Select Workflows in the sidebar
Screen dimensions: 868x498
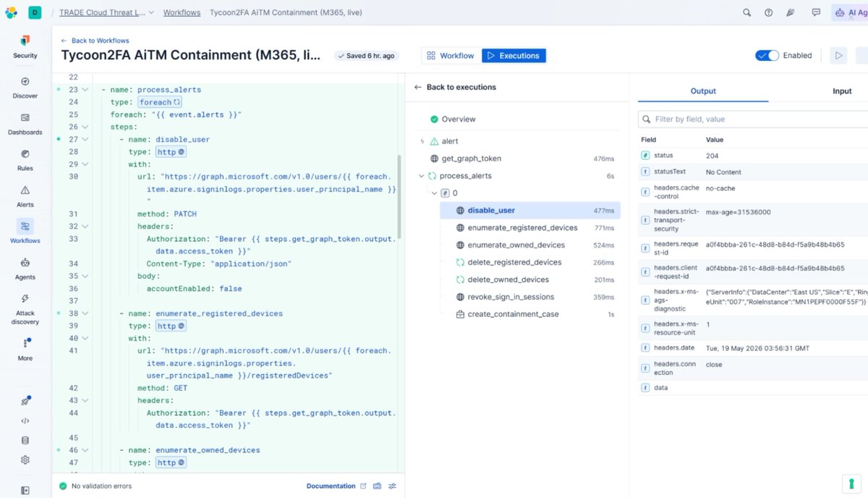[x=25, y=232]
